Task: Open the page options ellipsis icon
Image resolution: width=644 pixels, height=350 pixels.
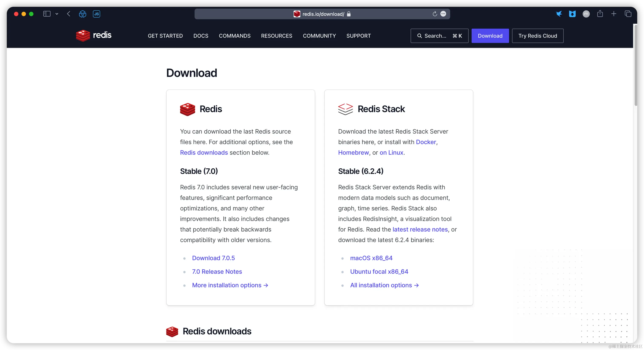Action: click(x=443, y=14)
